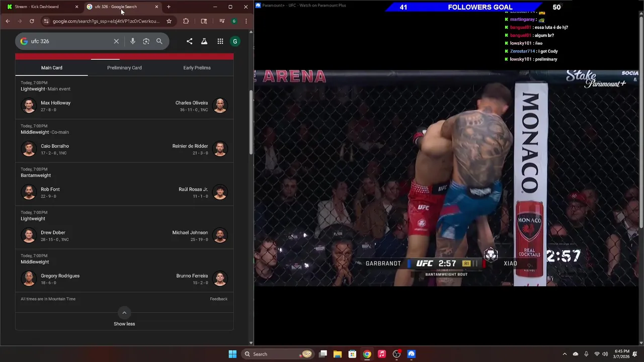Image resolution: width=644 pixels, height=362 pixels.
Task: Open Chrome extensions puzzle icon
Action: [186, 21]
